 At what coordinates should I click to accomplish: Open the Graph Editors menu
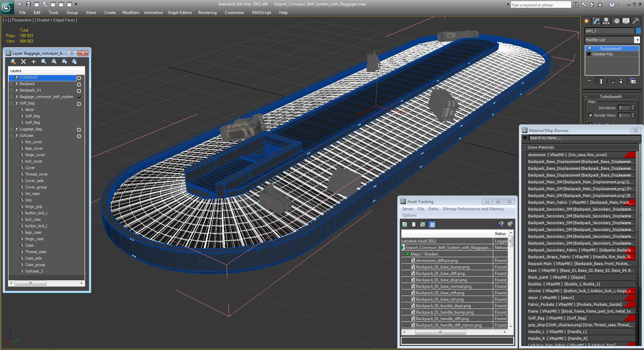(x=180, y=13)
